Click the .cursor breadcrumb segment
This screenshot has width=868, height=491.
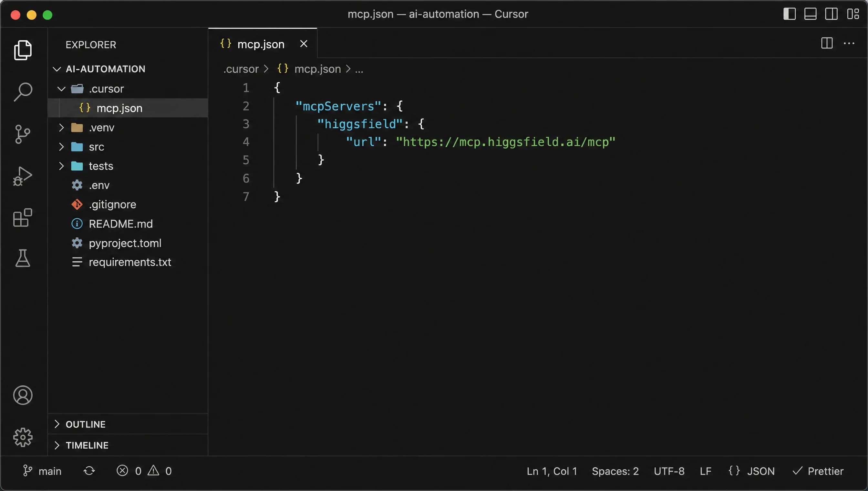(241, 69)
